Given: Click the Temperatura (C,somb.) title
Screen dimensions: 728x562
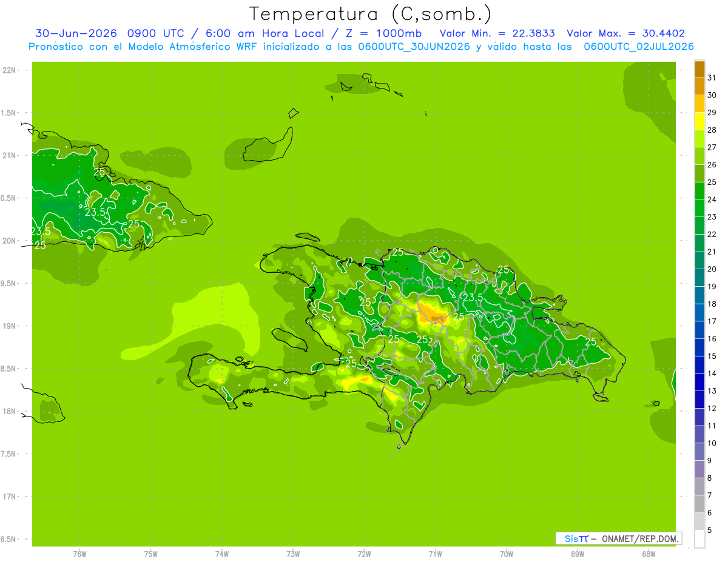Looking at the screenshot, I should pyautogui.click(x=371, y=14).
